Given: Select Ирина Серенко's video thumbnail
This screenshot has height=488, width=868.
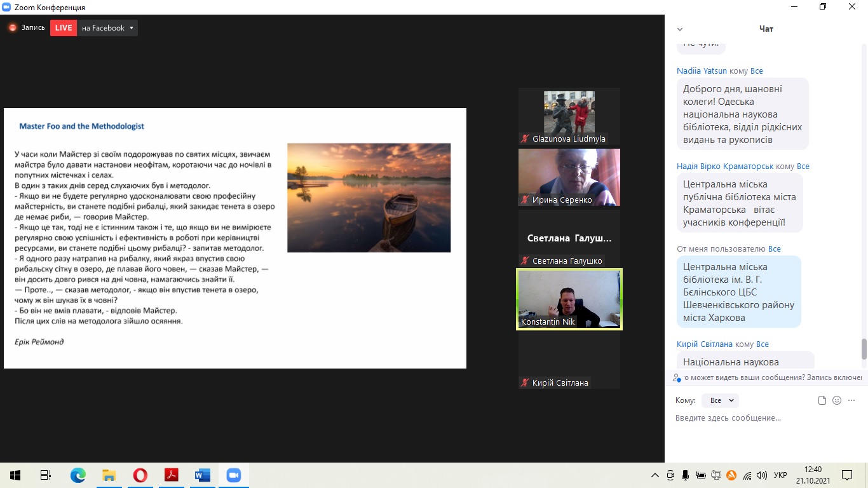Looking at the screenshot, I should tap(569, 177).
